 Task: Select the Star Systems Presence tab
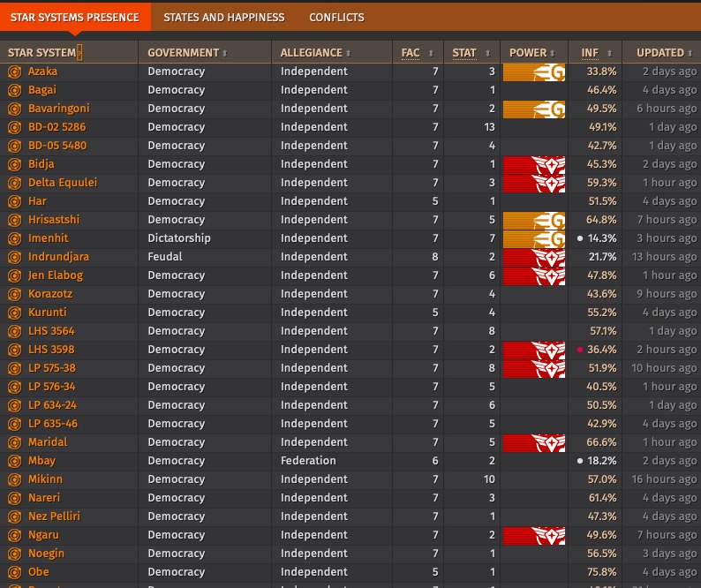tap(75, 17)
